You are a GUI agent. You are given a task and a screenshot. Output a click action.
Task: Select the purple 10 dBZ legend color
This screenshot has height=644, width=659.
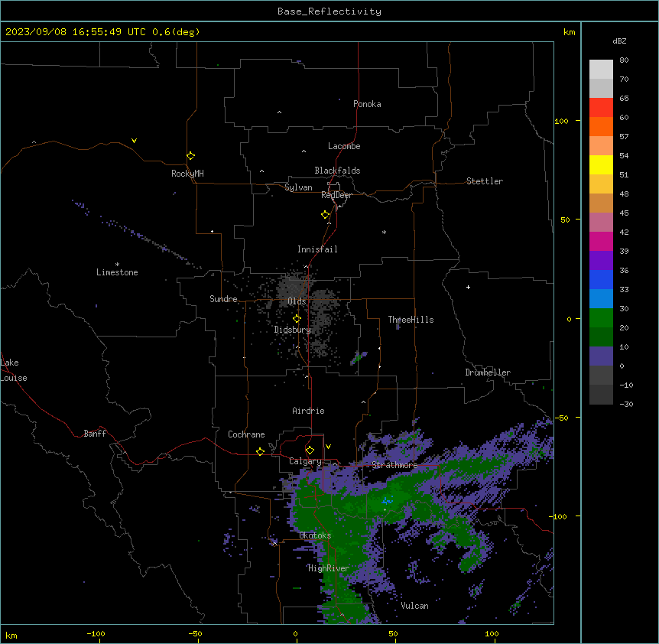tap(601, 356)
